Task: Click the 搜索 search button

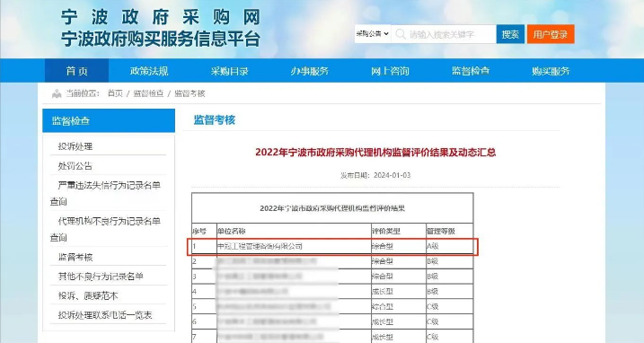Action: point(510,34)
